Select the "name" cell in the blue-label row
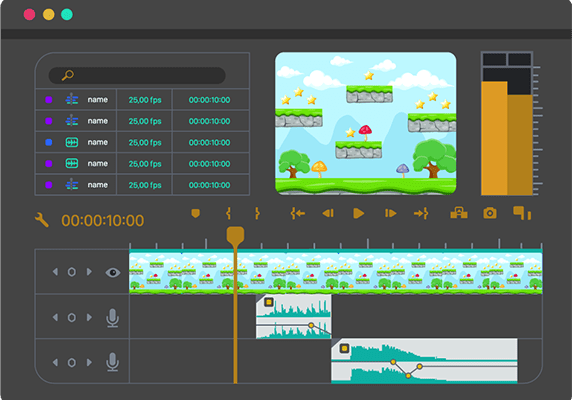 click(97, 142)
